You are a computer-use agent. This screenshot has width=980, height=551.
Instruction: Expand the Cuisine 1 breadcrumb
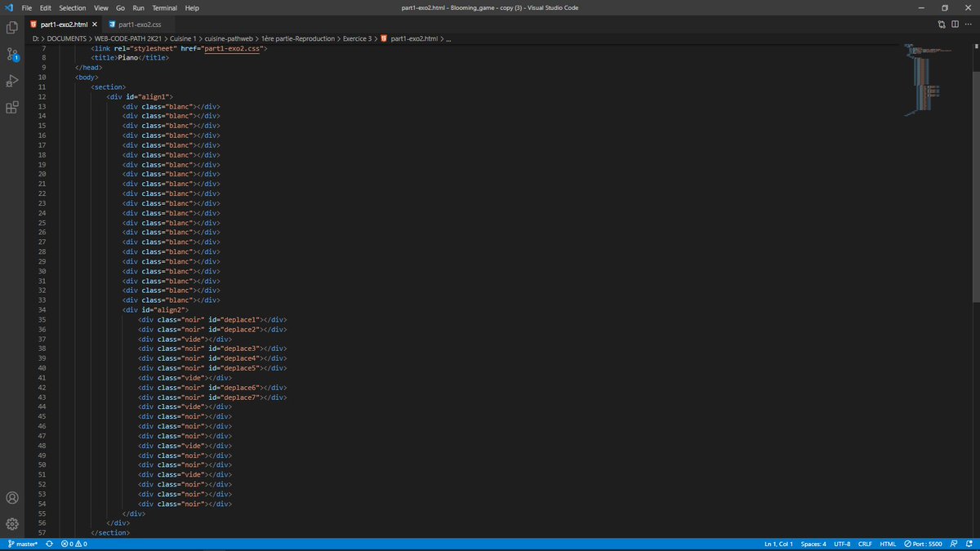[x=183, y=38]
